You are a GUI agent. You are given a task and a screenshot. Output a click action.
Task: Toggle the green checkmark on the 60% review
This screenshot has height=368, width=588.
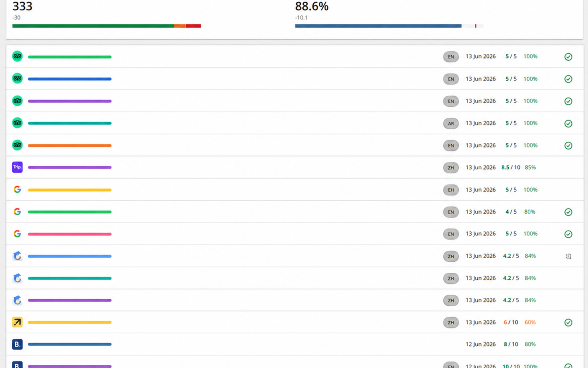pos(568,322)
